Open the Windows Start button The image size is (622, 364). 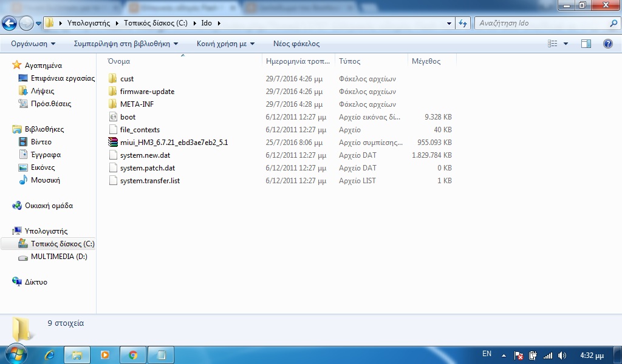(15, 354)
